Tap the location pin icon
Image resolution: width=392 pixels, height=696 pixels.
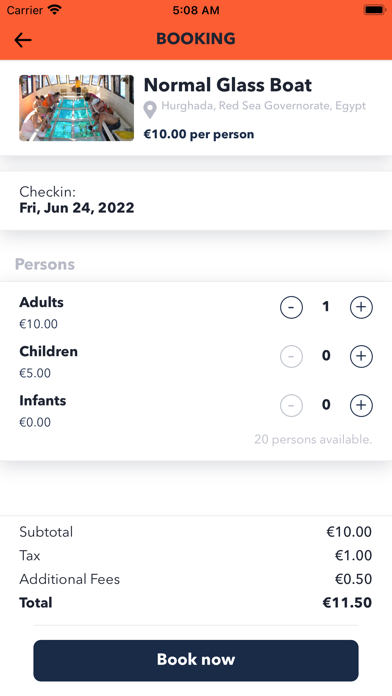point(150,110)
